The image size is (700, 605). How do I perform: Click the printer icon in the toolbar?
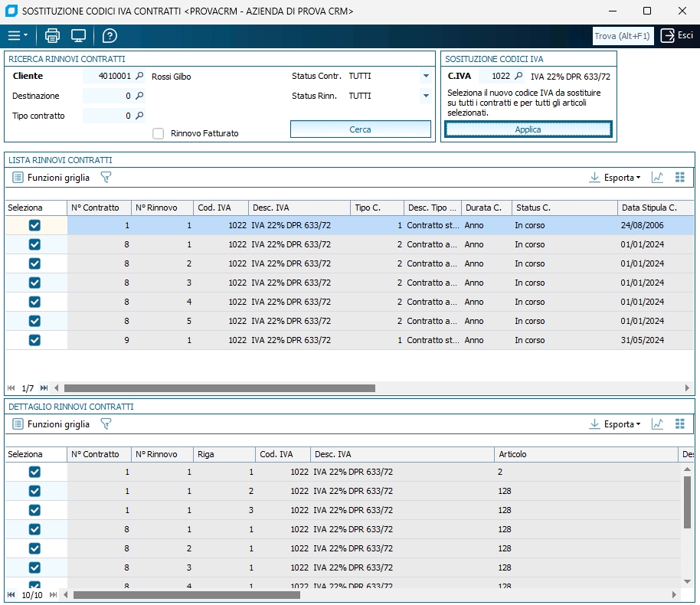52,36
